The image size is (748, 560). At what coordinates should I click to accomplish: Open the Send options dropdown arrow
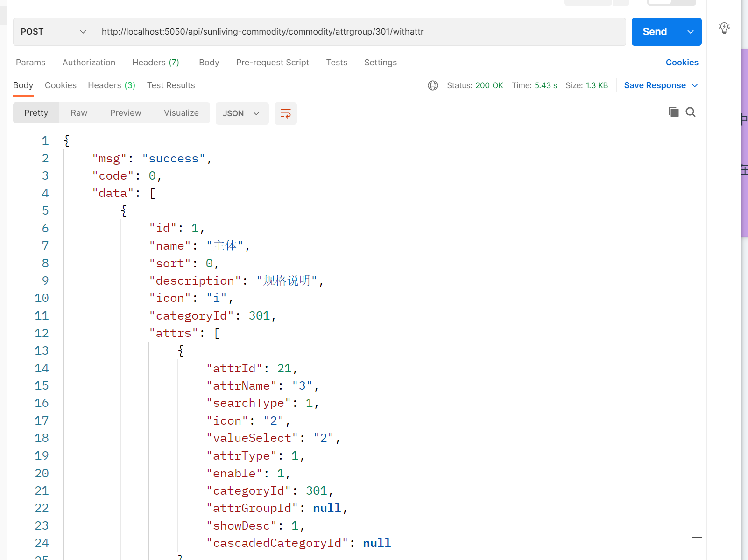click(x=691, y=32)
